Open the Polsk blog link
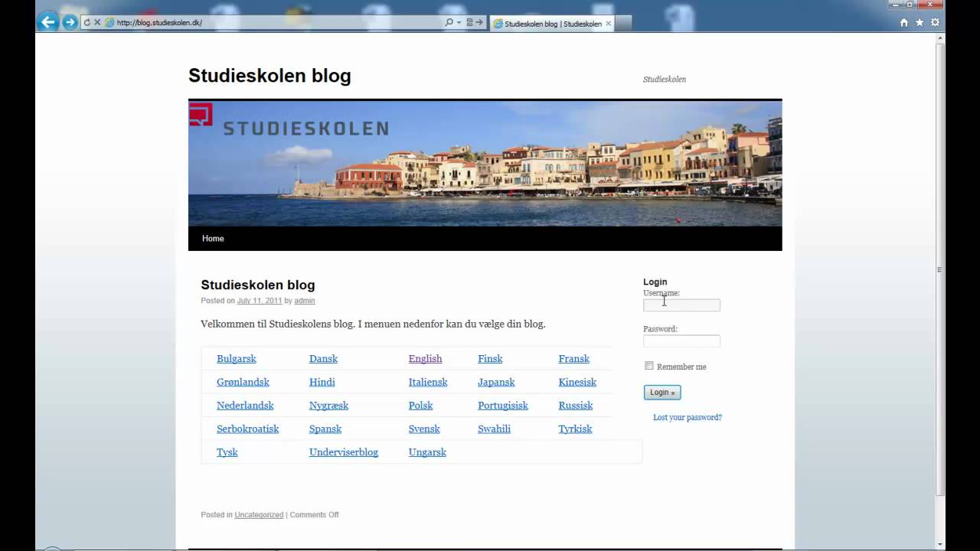The height and width of the screenshot is (551, 980). click(420, 406)
